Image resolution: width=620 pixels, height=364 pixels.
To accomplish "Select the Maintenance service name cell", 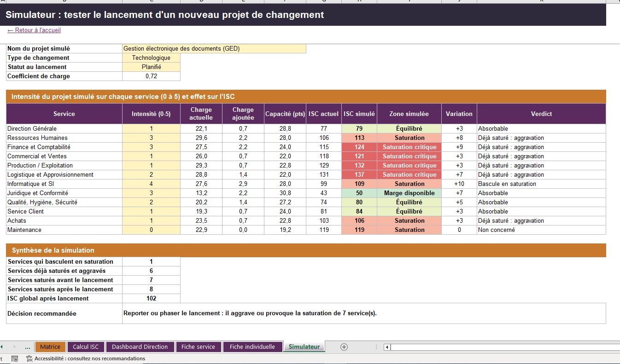I will coord(64,230).
